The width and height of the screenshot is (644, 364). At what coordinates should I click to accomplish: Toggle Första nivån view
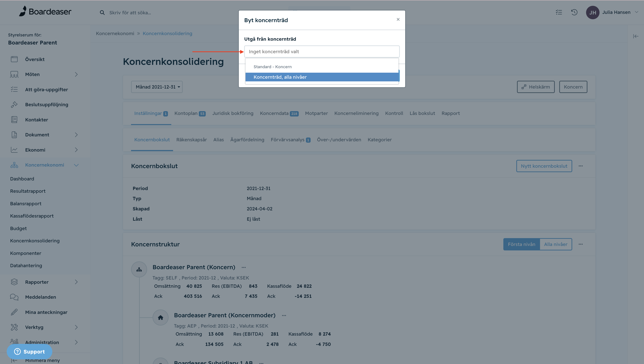coord(521,244)
